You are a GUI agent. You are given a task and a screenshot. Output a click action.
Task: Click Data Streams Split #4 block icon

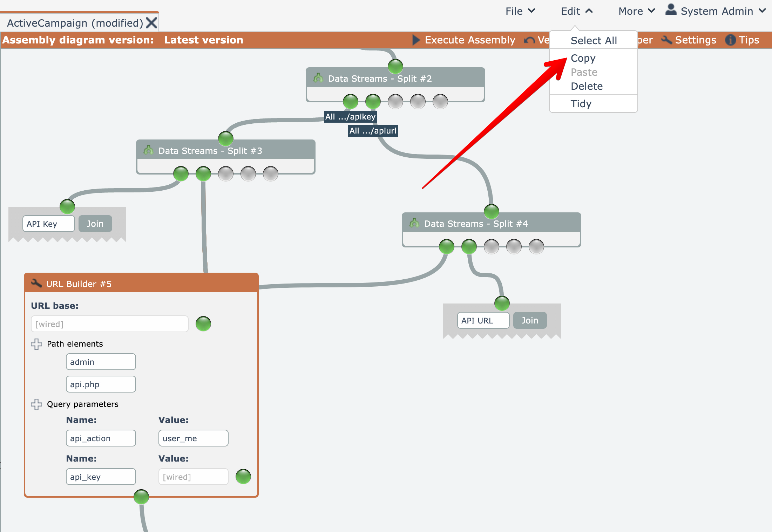point(414,223)
